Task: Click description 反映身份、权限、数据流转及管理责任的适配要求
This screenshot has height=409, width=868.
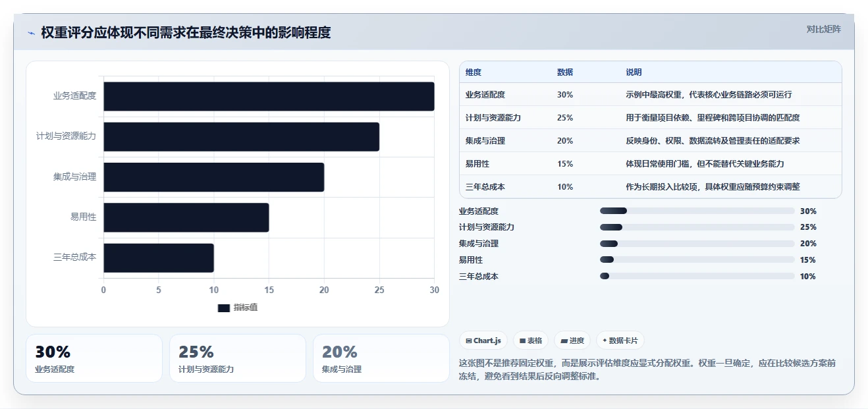Action: (713, 141)
